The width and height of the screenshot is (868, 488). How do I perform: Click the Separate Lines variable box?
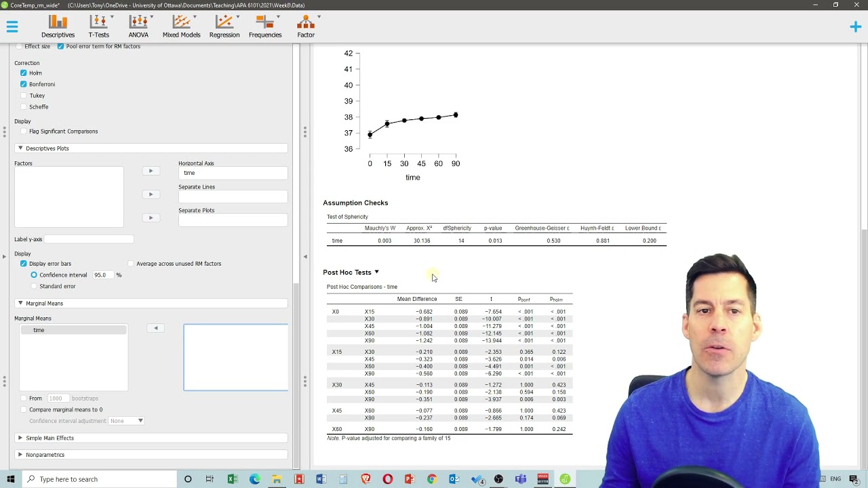tap(233, 197)
